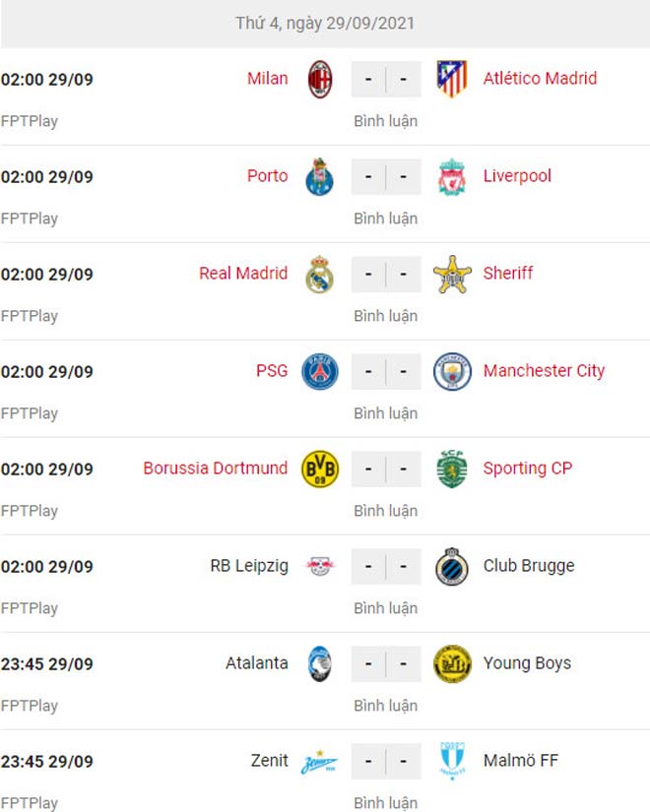
Task: Click the Borussia Dortmund BVB logo
Action: point(320,468)
